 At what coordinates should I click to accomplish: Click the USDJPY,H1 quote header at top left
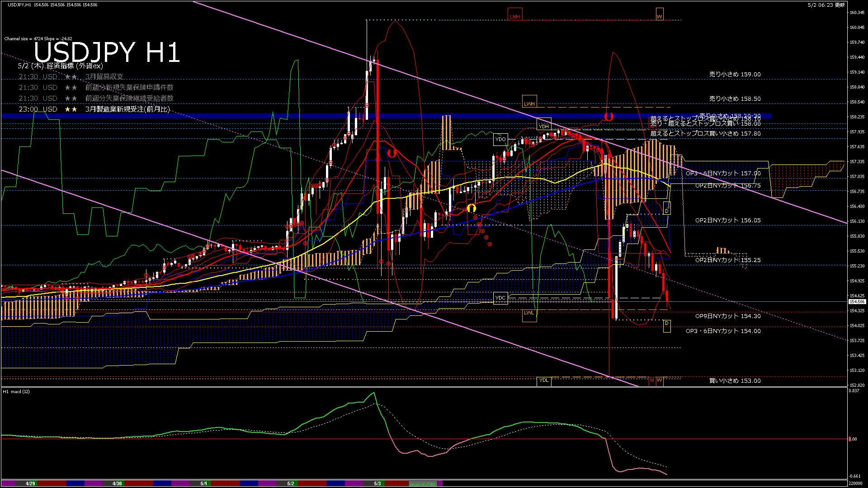coord(52,5)
